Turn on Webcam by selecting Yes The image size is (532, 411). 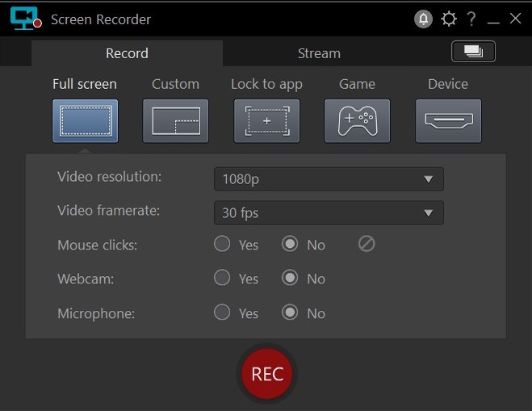tap(222, 278)
